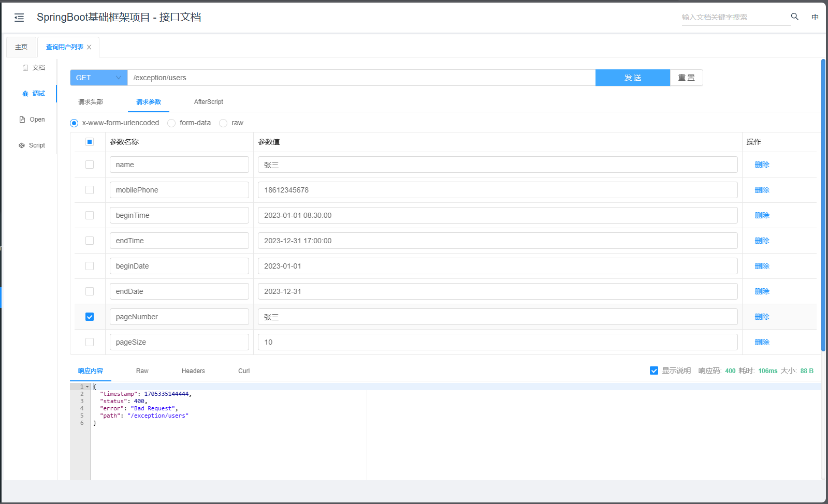This screenshot has height=504, width=828.
Task: Delete the mobilePhone parameter row
Action: coord(762,190)
